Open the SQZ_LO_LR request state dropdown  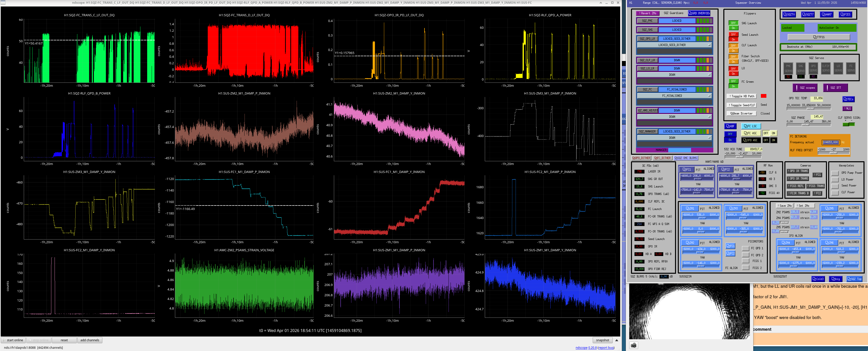(674, 75)
